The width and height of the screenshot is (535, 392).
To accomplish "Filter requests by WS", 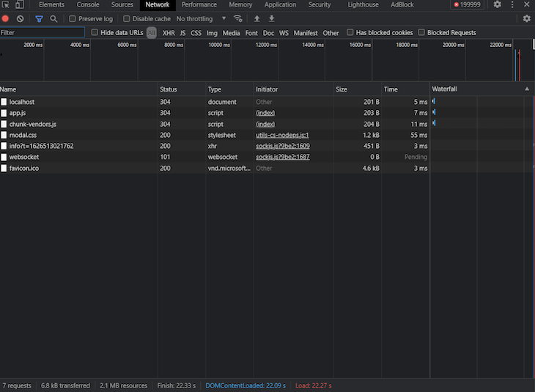I will tap(284, 33).
